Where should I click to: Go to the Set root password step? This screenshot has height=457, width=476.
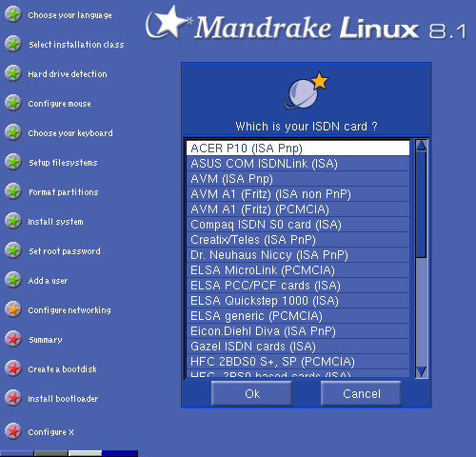(65, 251)
